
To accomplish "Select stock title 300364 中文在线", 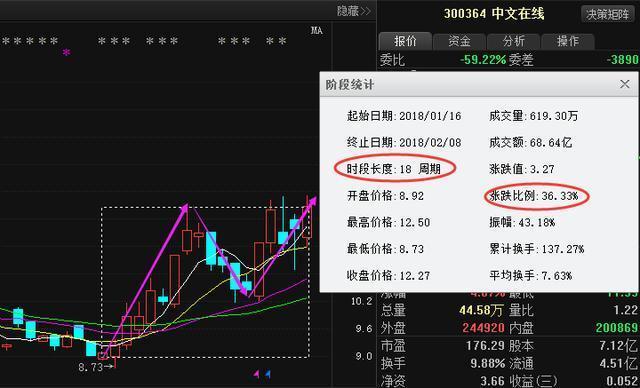I will [494, 14].
